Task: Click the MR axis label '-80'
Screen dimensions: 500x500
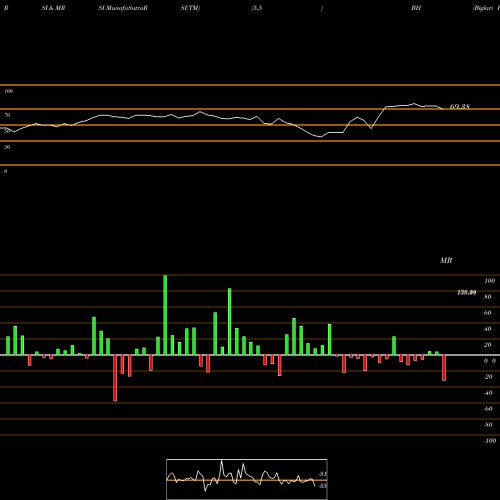Action: (488, 425)
